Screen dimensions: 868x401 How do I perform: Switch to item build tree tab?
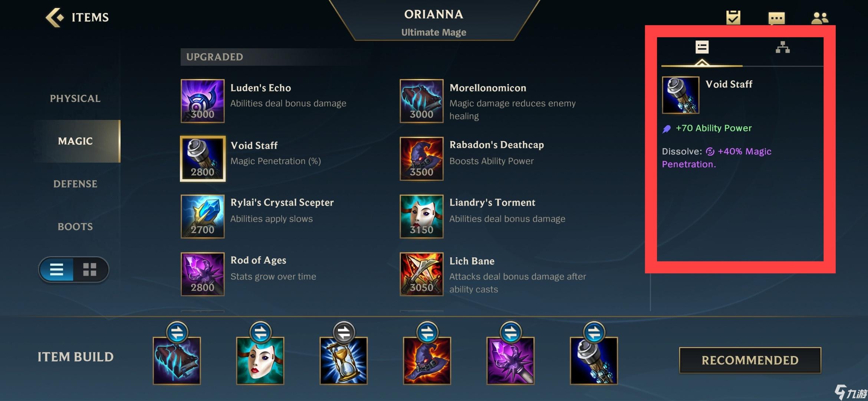[783, 47]
